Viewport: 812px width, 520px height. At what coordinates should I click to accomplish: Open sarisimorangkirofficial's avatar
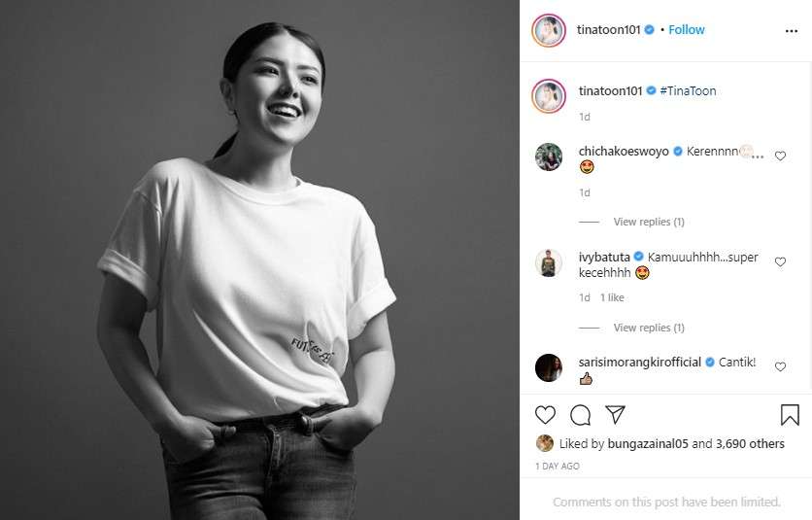click(549, 367)
